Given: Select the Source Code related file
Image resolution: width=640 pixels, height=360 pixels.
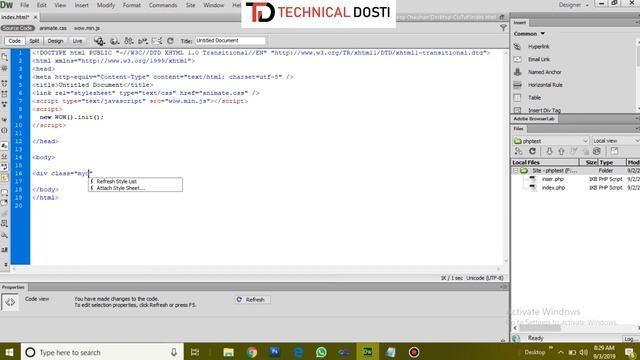Looking at the screenshot, I should pyautogui.click(x=18, y=28).
